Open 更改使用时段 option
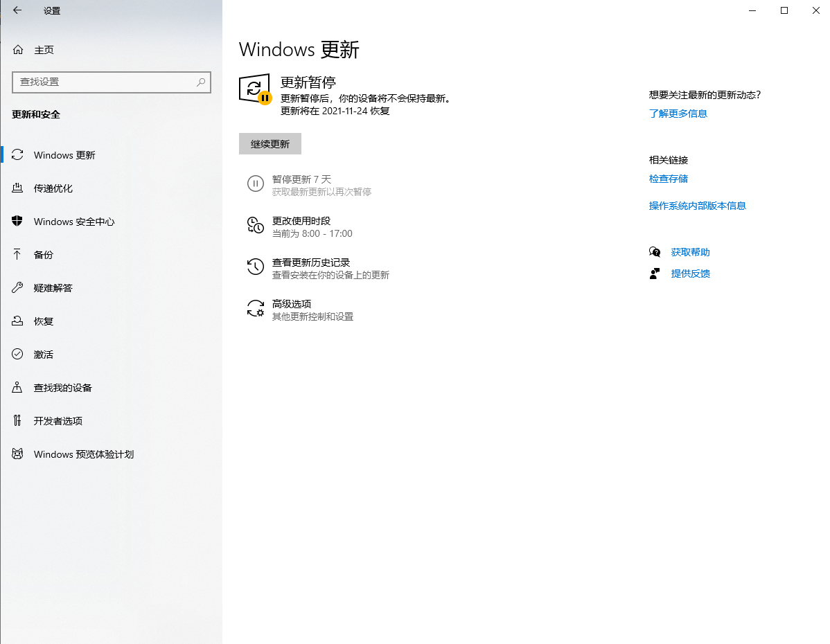 coord(312,226)
